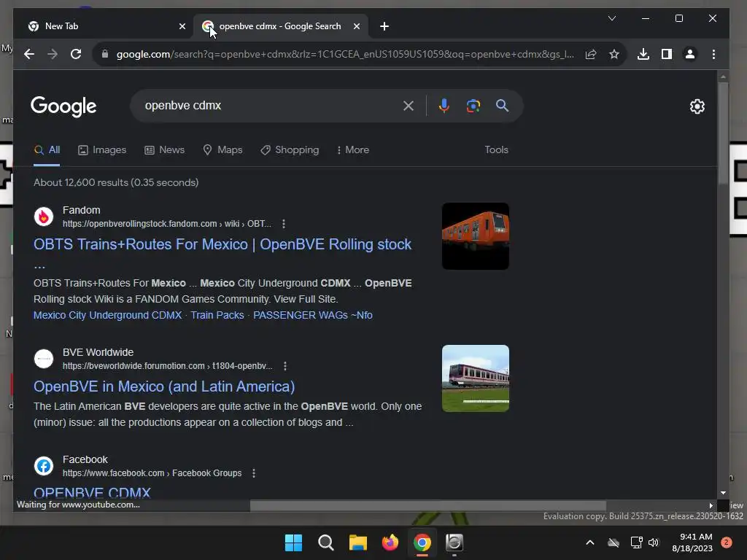Open the Chrome profile icon

tap(690, 54)
